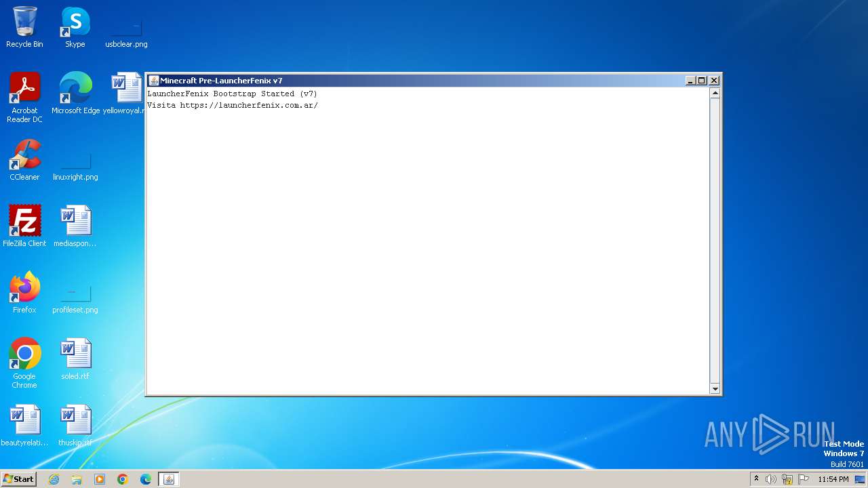Click the Java icon in launcher title bar

[154, 80]
